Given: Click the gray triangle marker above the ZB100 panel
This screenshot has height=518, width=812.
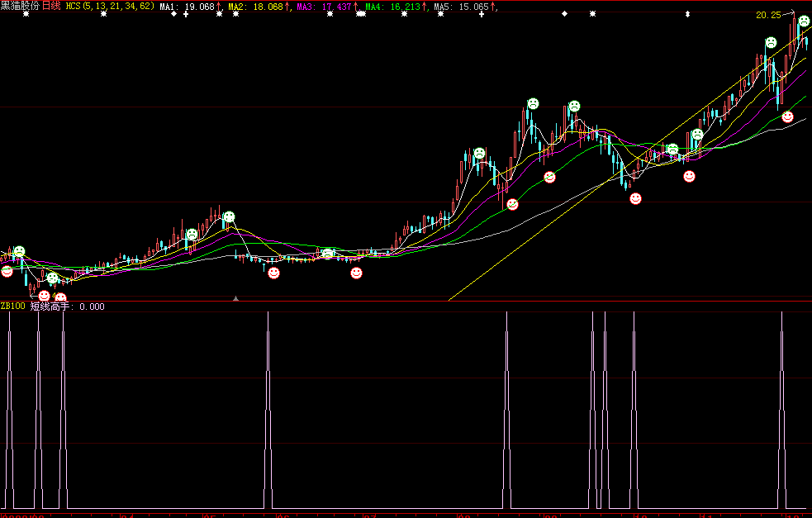Looking at the screenshot, I should tap(235, 298).
